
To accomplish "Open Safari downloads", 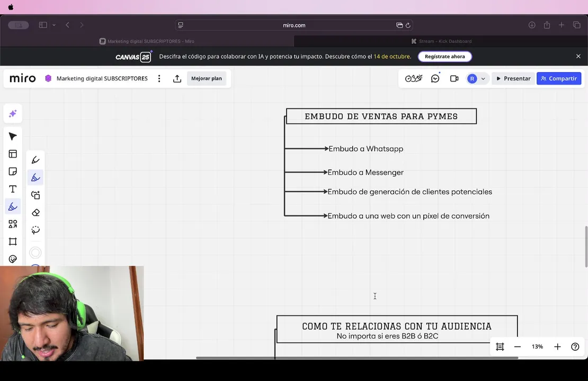I will click(532, 25).
